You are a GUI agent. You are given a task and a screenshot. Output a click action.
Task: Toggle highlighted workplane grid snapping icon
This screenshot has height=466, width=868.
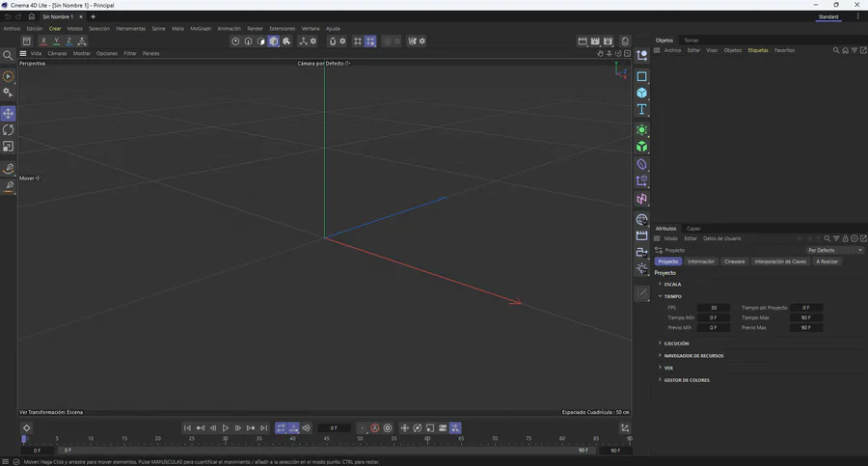(x=370, y=41)
